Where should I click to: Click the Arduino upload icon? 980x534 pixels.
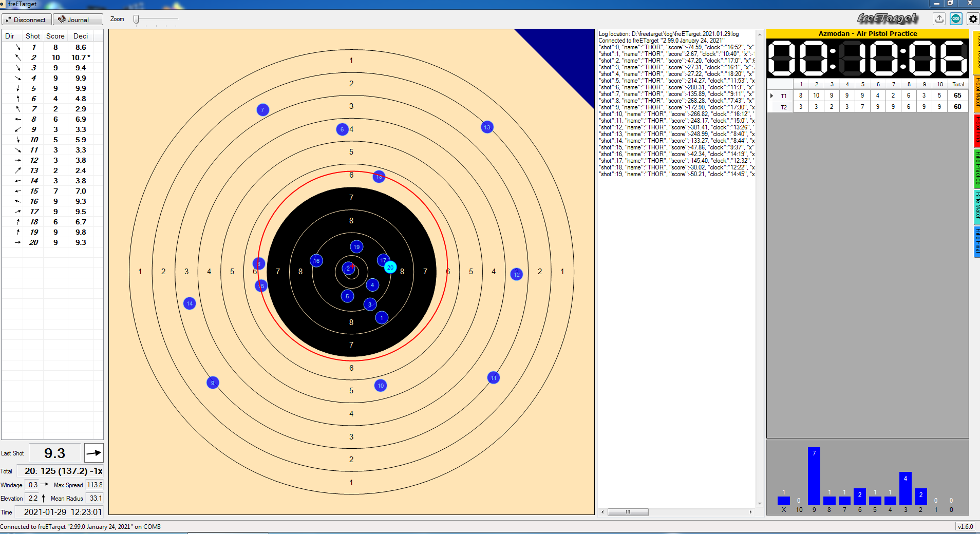[x=956, y=19]
